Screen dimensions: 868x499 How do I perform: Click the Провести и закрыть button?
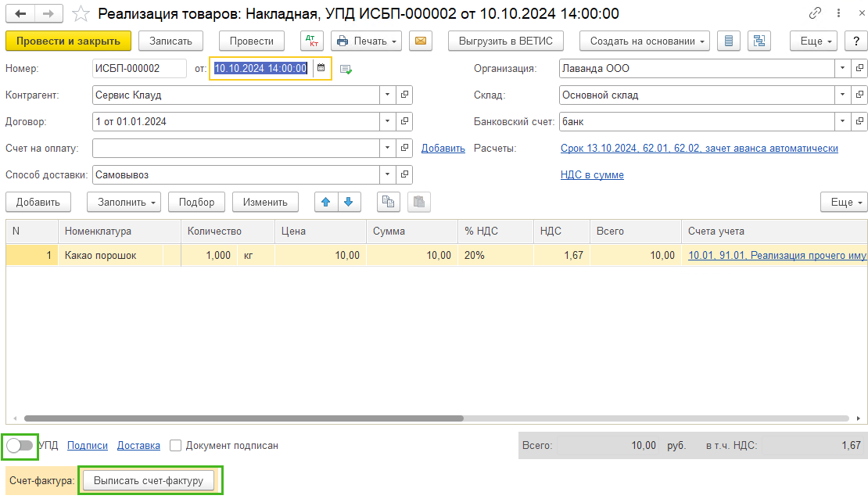(x=68, y=41)
